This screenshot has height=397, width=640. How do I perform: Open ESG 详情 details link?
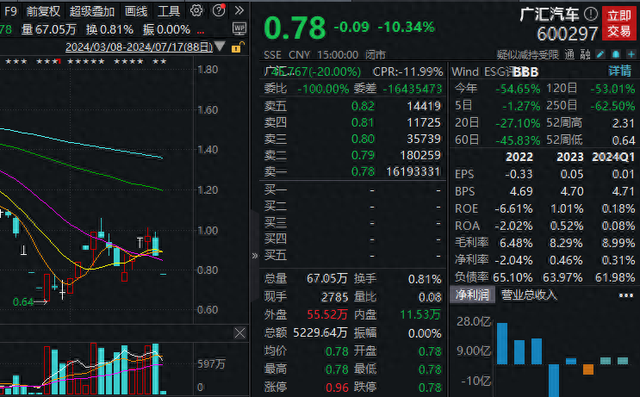point(620,71)
